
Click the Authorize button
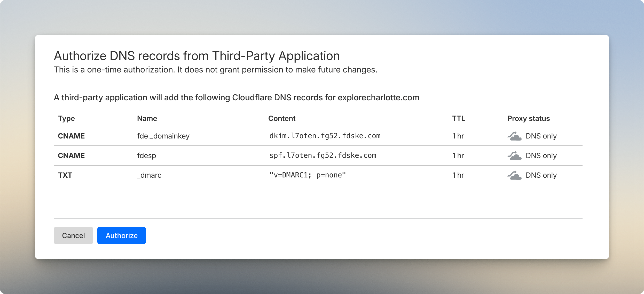121,235
